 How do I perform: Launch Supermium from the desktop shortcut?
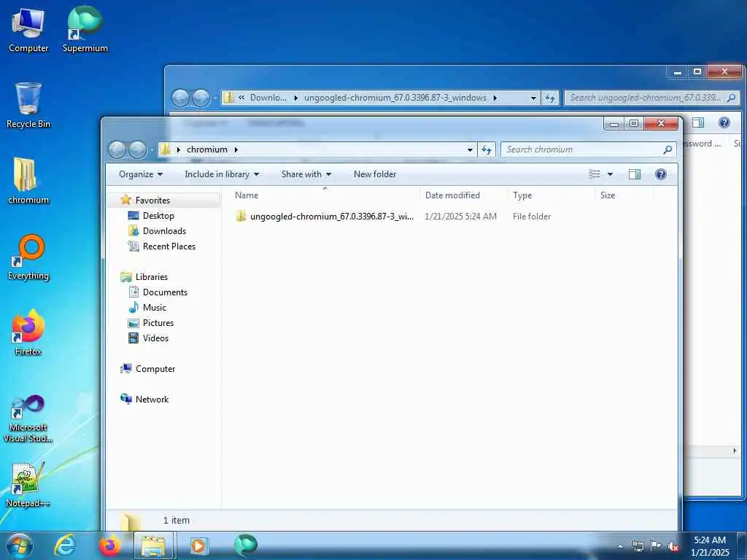pos(85,29)
